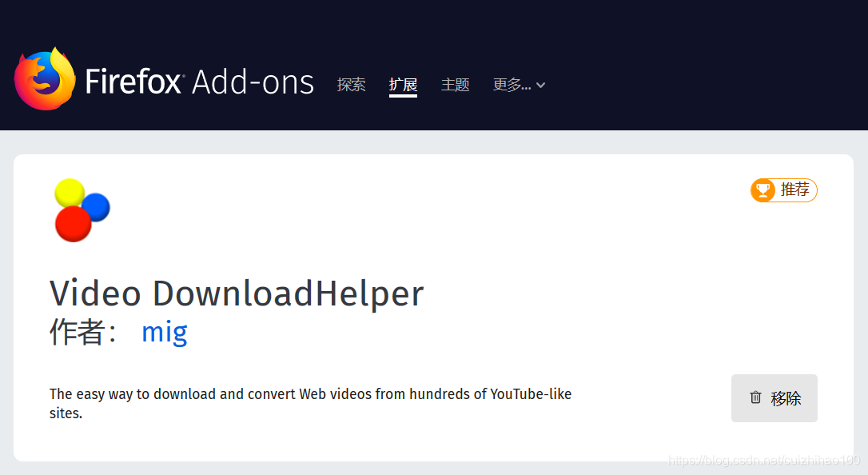Click the Video DownloadHelper title text
The height and width of the screenshot is (475, 868).
pyautogui.click(x=237, y=293)
